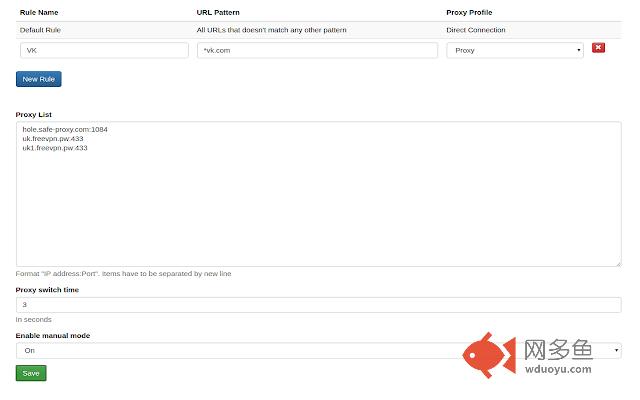Image resolution: width=640 pixels, height=400 pixels.
Task: Click the uk.freevpn.pw:433 proxy entry
Action: click(x=53, y=139)
